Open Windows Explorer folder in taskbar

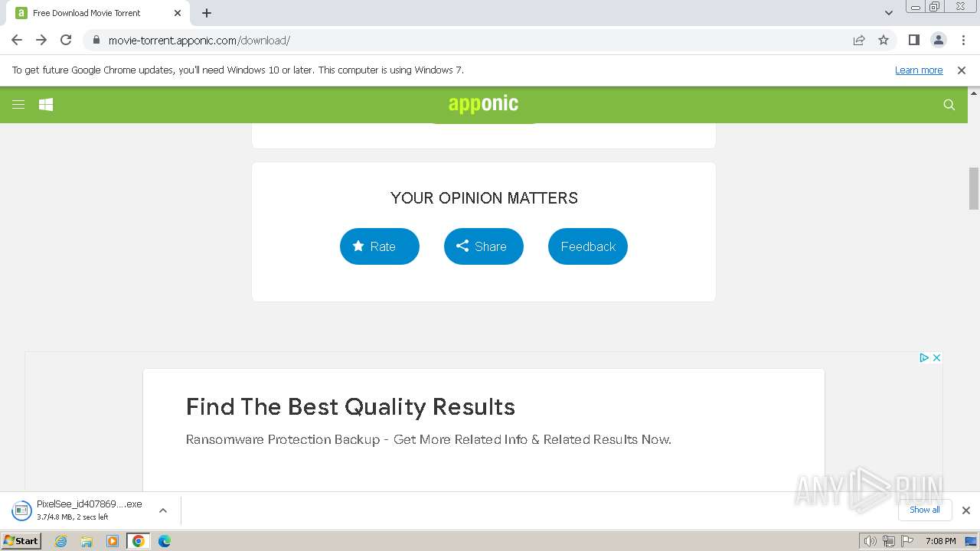[x=87, y=541]
